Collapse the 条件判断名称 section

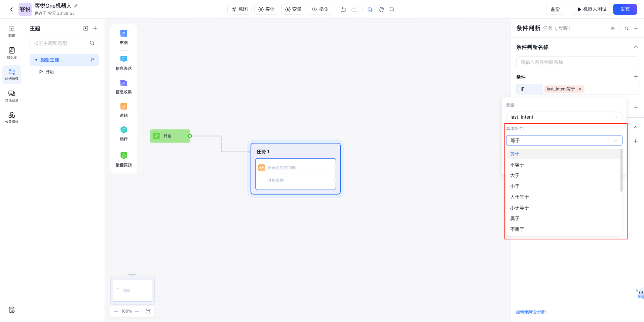coord(636,47)
